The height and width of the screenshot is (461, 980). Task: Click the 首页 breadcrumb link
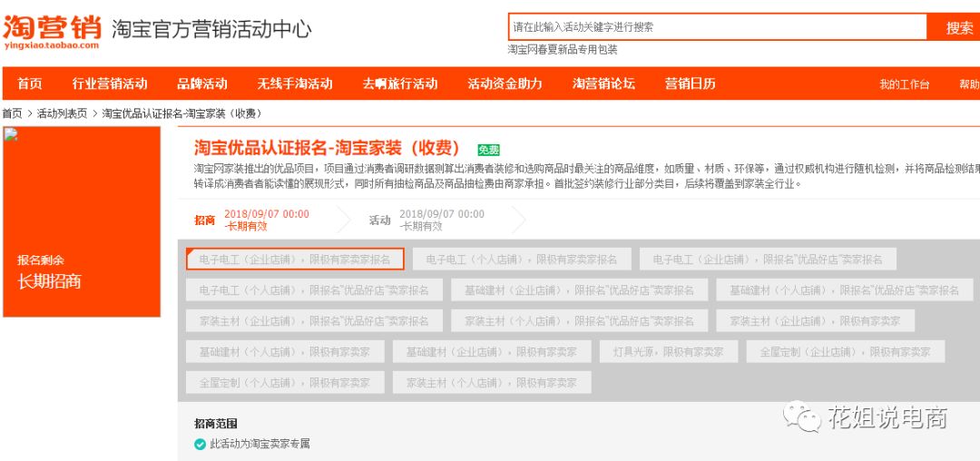coord(12,113)
